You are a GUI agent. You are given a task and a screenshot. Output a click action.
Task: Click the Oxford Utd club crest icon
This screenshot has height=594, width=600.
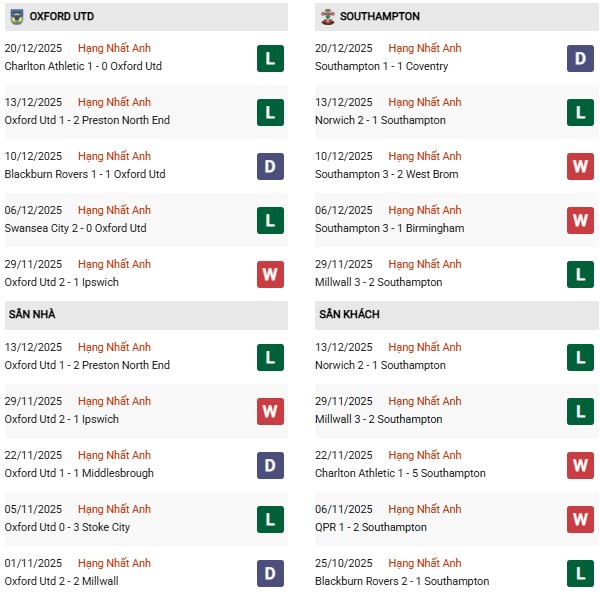pyautogui.click(x=17, y=17)
